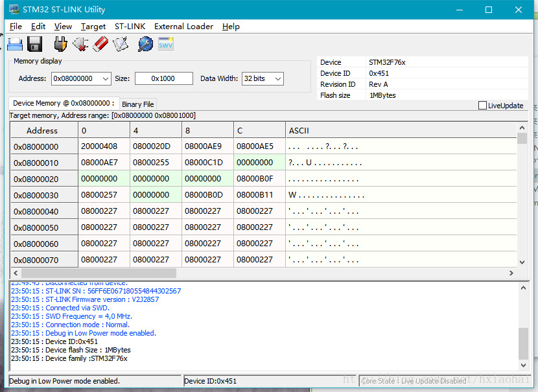The width and height of the screenshot is (538, 392).
Task: Open the View menu
Action: pos(63,27)
